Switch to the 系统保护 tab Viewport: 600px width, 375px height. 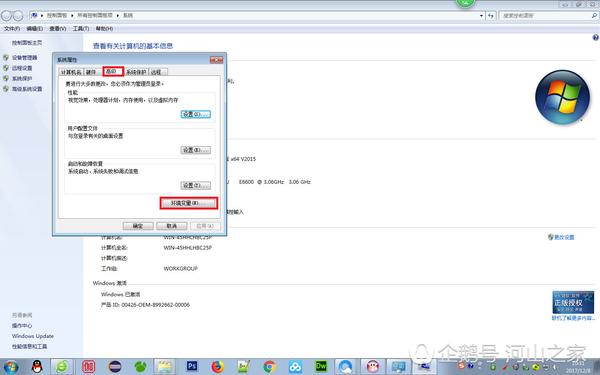click(136, 72)
